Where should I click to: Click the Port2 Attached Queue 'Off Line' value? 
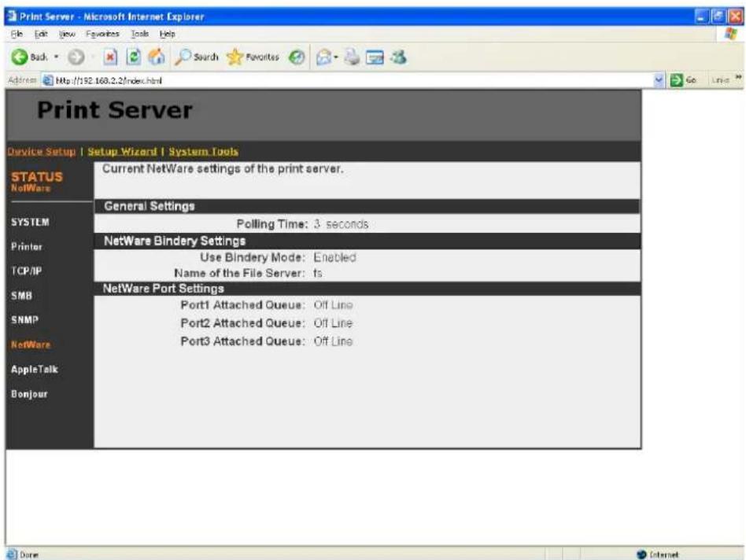point(333,322)
